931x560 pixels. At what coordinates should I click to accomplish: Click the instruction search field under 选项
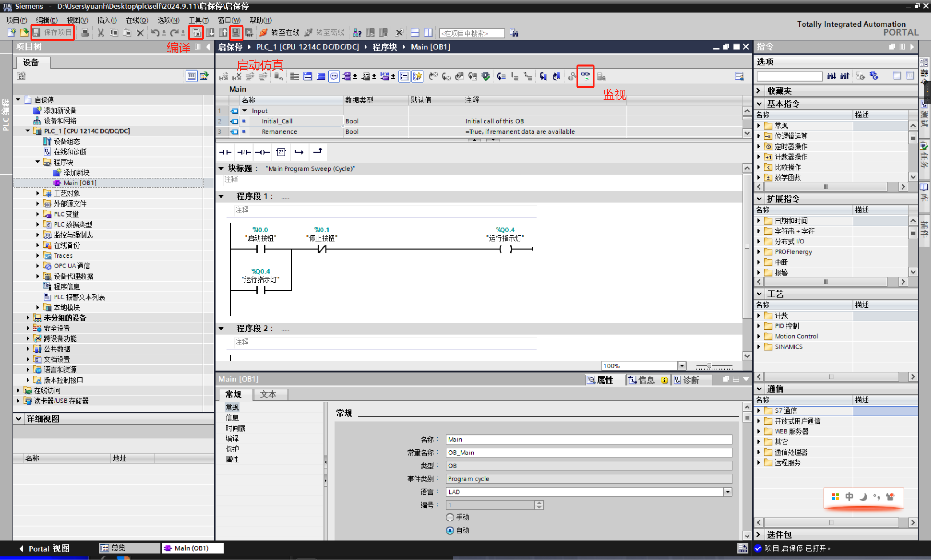789,76
